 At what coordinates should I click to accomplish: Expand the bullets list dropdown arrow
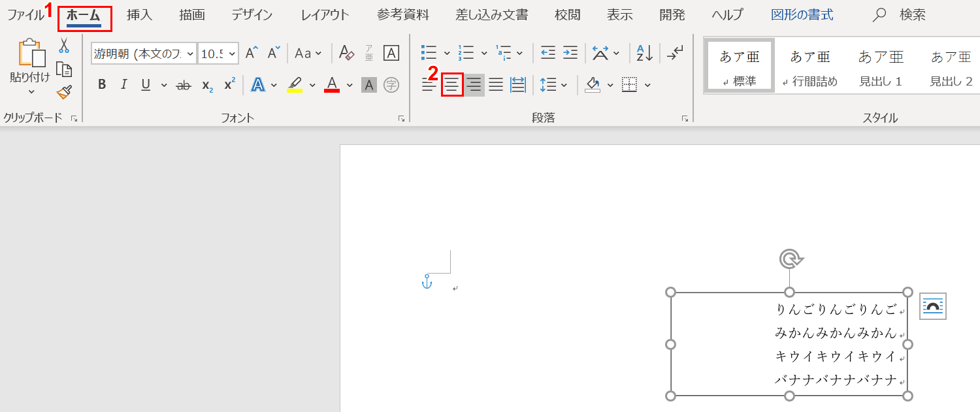447,54
